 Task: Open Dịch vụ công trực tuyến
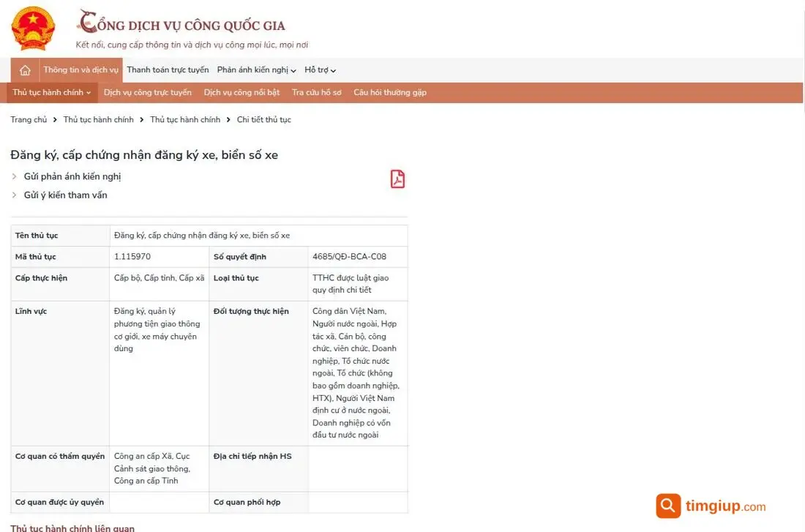coord(147,92)
